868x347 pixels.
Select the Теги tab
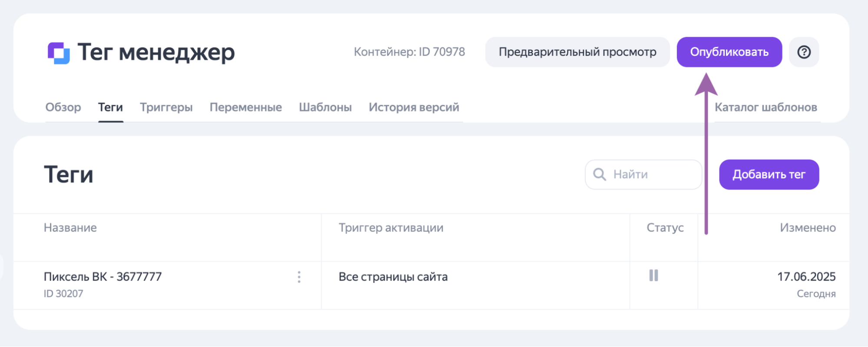pyautogui.click(x=110, y=107)
